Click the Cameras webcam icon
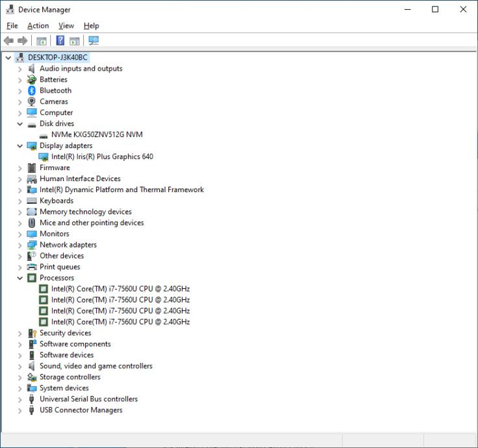This screenshot has height=448, width=478. click(32, 101)
